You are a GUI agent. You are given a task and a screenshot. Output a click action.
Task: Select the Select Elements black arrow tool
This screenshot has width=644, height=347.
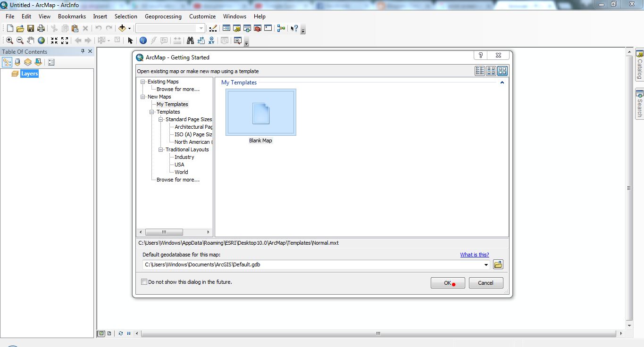coord(130,41)
